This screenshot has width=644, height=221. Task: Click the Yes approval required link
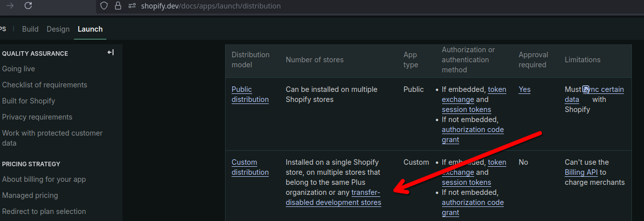tap(524, 89)
